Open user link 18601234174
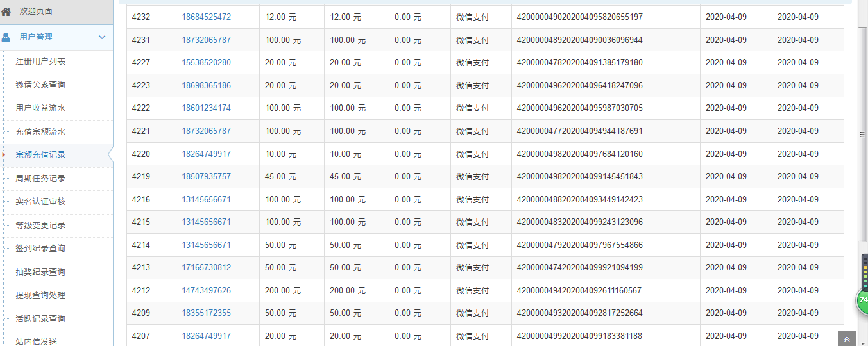 click(206, 108)
